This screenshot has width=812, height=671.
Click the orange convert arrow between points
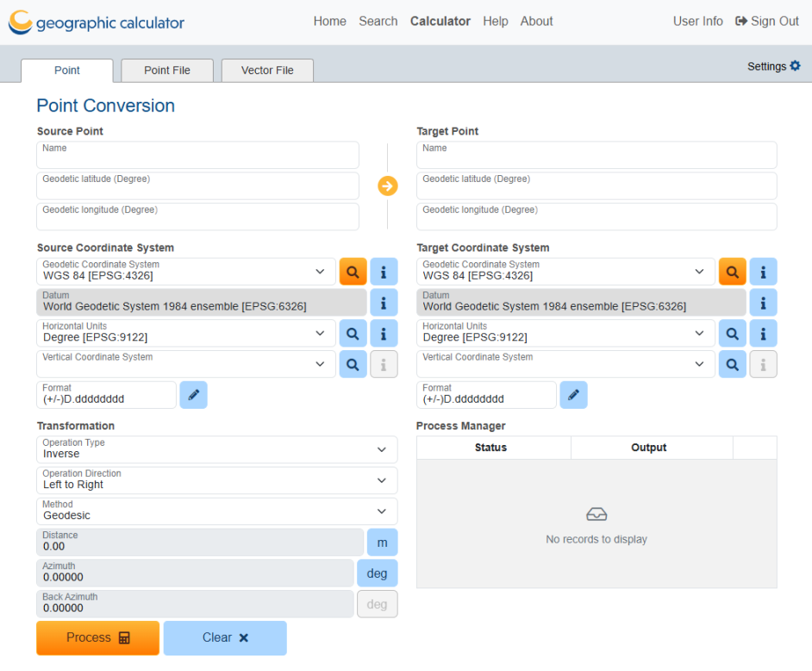click(387, 185)
